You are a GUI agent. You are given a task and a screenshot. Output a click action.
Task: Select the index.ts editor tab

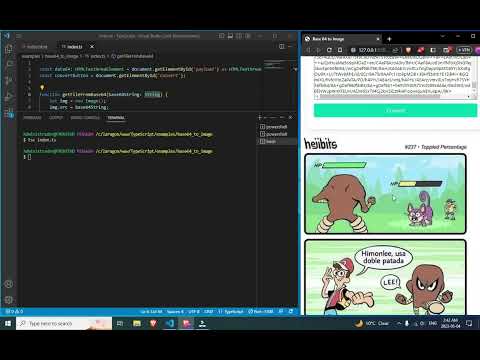pos(75,47)
